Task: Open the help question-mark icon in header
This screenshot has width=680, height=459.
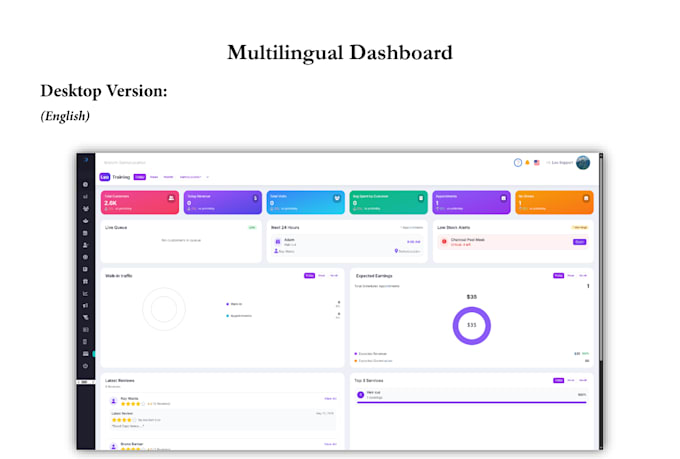Action: (517, 163)
